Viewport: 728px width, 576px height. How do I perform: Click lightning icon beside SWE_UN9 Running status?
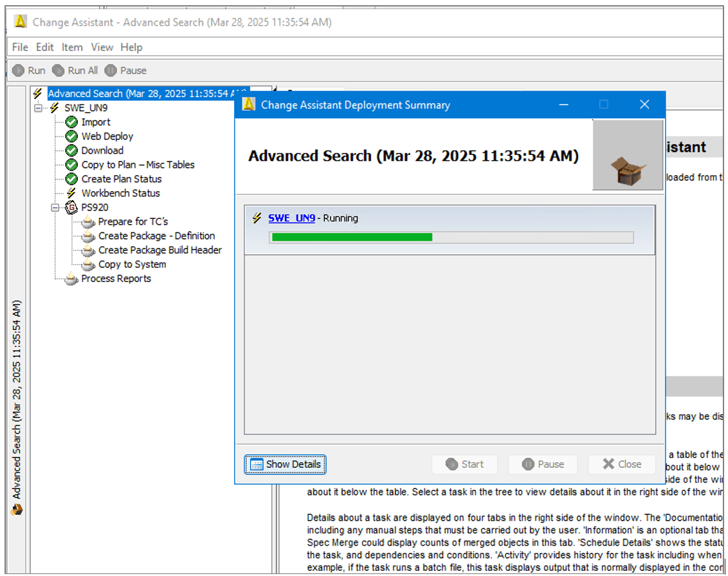pos(257,218)
